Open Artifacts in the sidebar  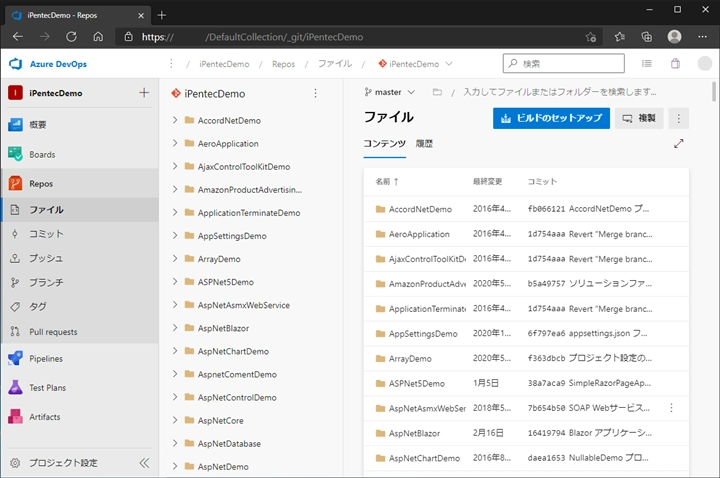coord(44,417)
